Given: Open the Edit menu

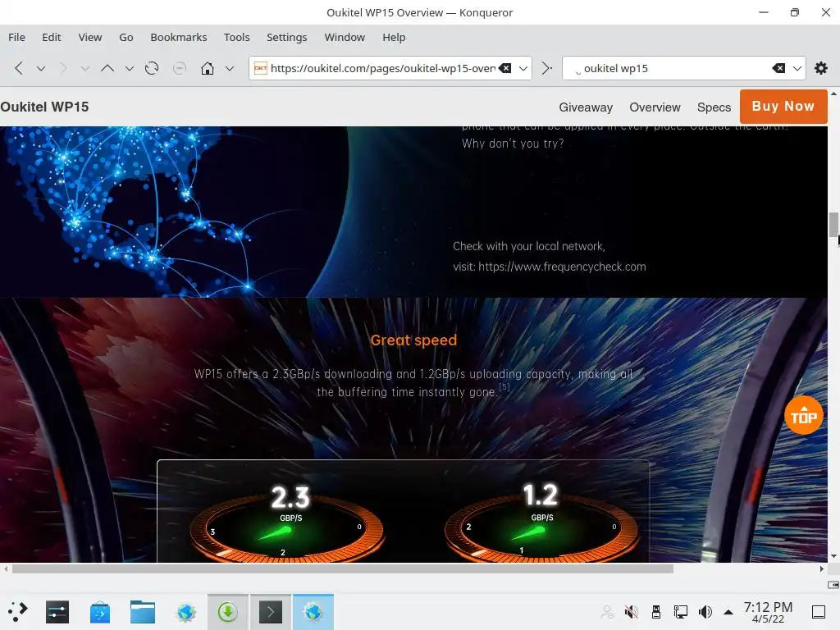Looking at the screenshot, I should [x=52, y=38].
